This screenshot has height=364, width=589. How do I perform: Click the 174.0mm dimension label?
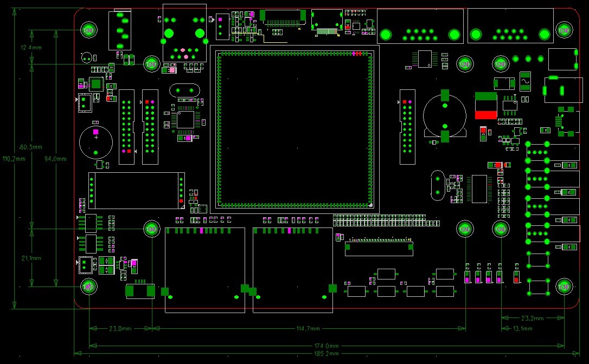pos(326,346)
